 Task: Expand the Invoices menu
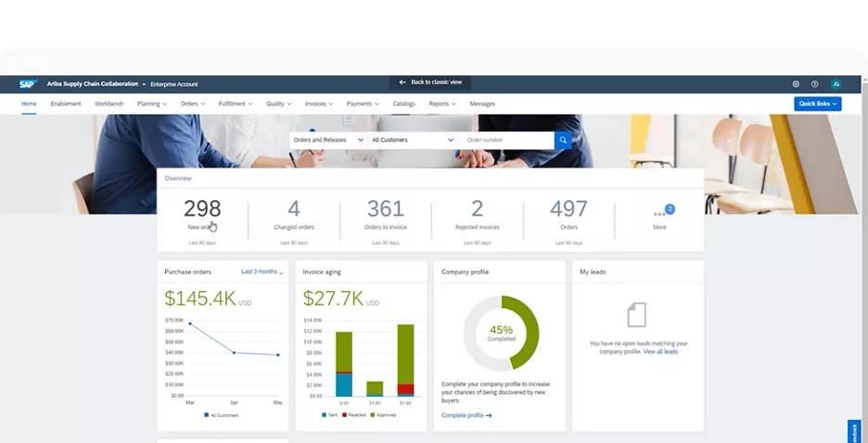click(319, 104)
